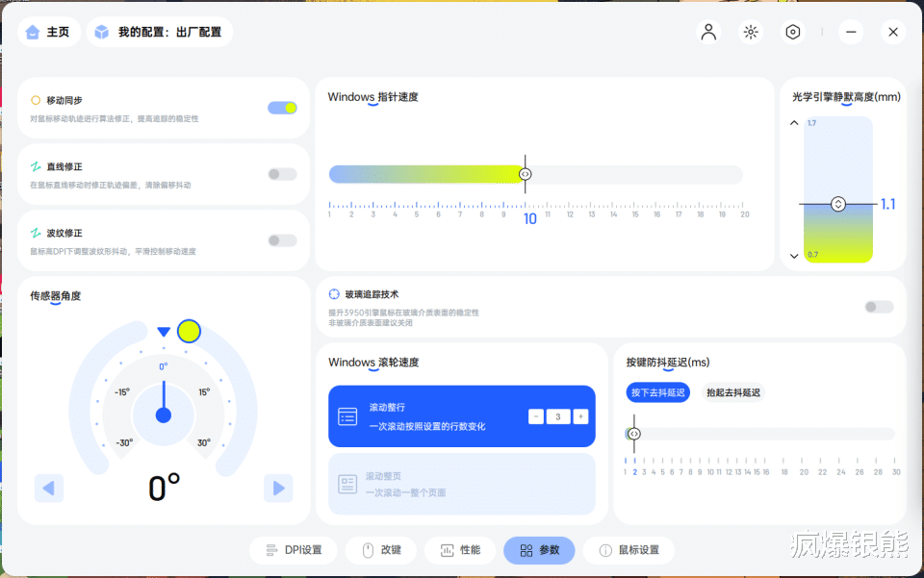Click the 波纹修正 zigzag icon

click(x=36, y=233)
